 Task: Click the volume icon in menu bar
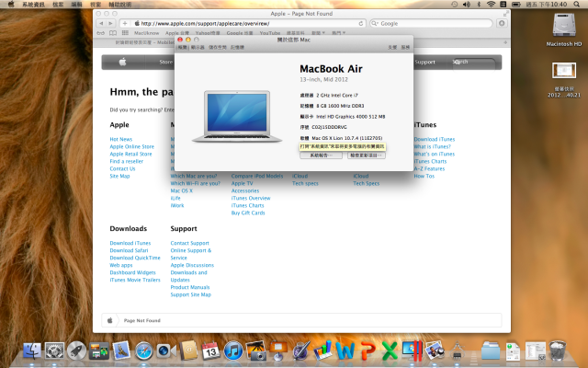click(467, 4)
